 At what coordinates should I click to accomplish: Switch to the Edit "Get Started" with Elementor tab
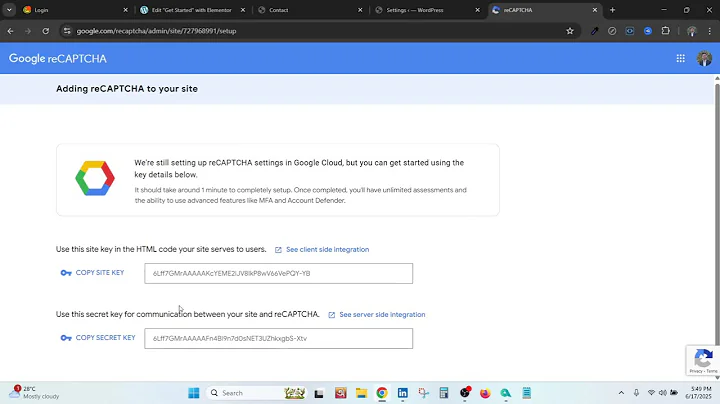(193, 10)
